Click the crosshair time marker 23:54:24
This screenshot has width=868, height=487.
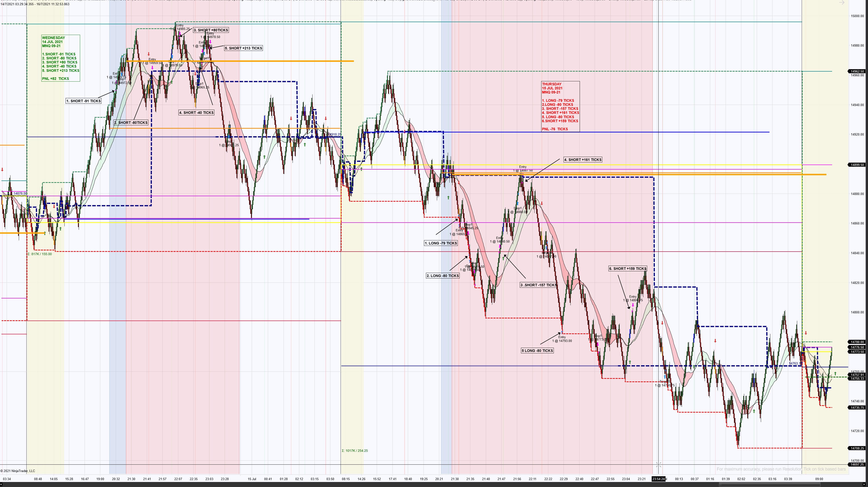coord(658,479)
